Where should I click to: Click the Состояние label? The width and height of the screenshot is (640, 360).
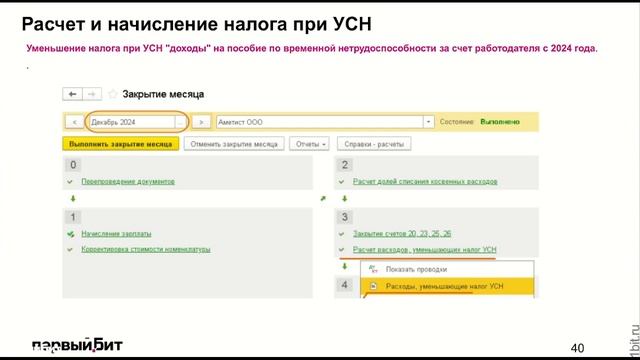456,122
